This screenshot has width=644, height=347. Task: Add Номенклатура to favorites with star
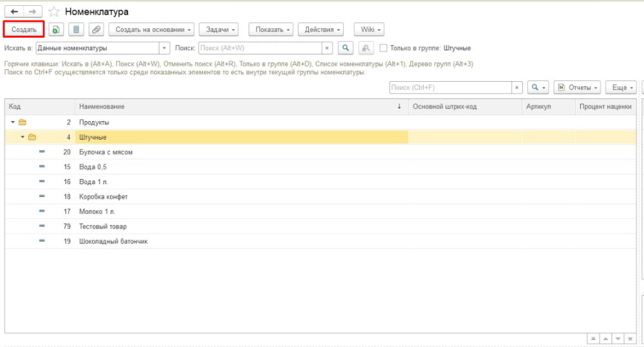click(x=54, y=12)
